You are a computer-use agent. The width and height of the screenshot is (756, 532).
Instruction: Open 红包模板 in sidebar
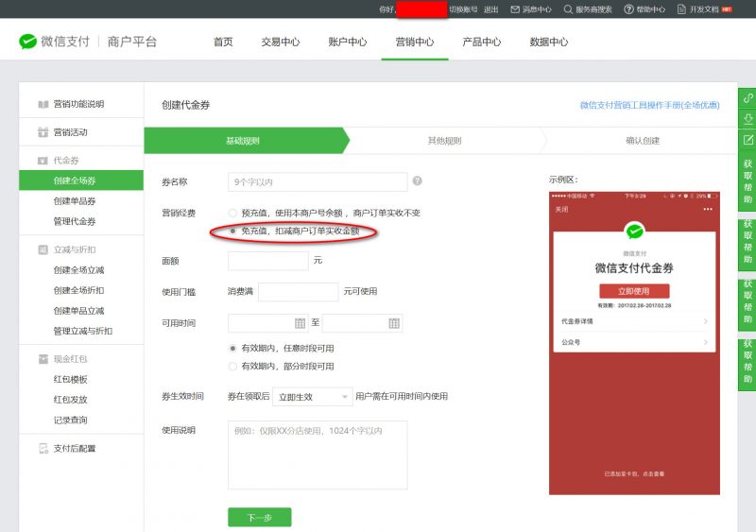pyautogui.click(x=70, y=380)
